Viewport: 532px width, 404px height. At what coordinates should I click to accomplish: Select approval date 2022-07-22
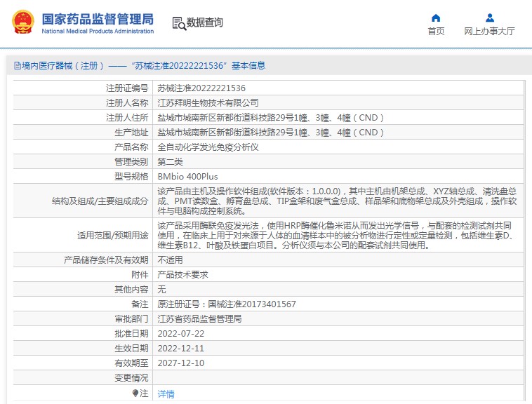coord(181,333)
